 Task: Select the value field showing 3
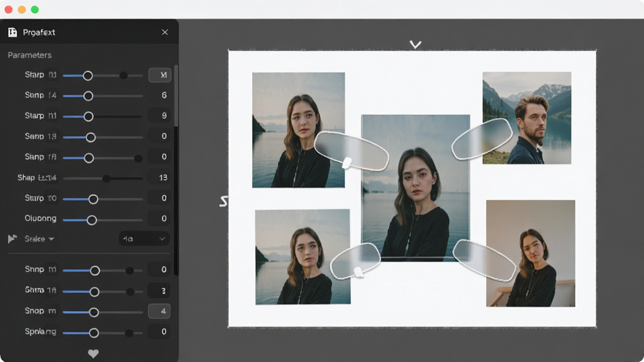coord(159,290)
